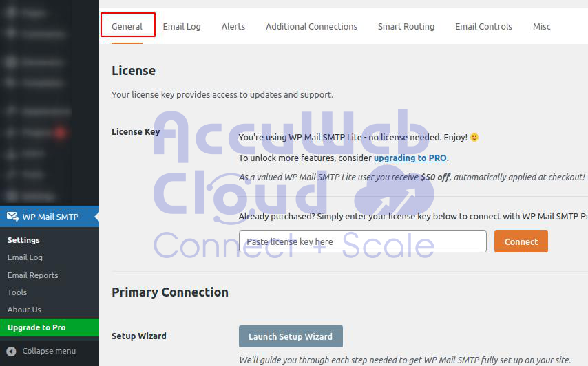Open Email Log in the sidebar
This screenshot has width=588, height=366.
[25, 257]
